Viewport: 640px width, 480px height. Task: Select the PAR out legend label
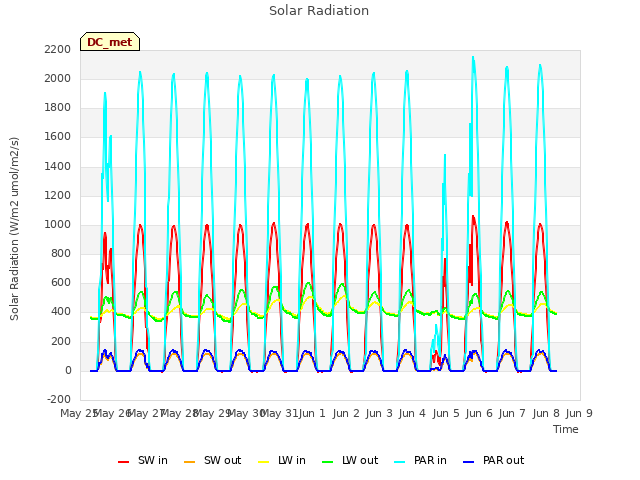(x=503, y=460)
